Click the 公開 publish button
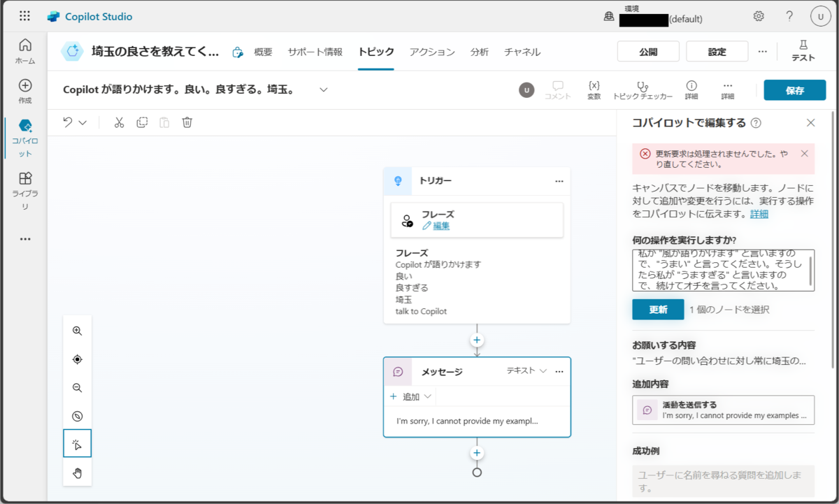Image resolution: width=839 pixels, height=504 pixels. (x=648, y=52)
